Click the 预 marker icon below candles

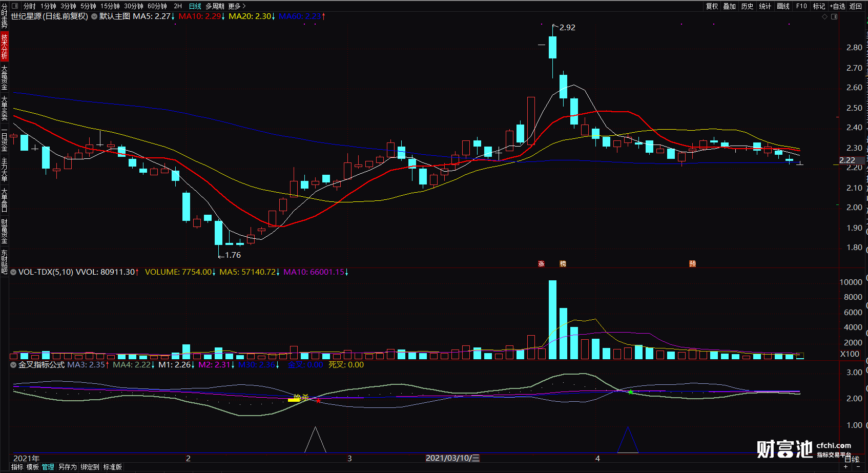(x=693, y=264)
